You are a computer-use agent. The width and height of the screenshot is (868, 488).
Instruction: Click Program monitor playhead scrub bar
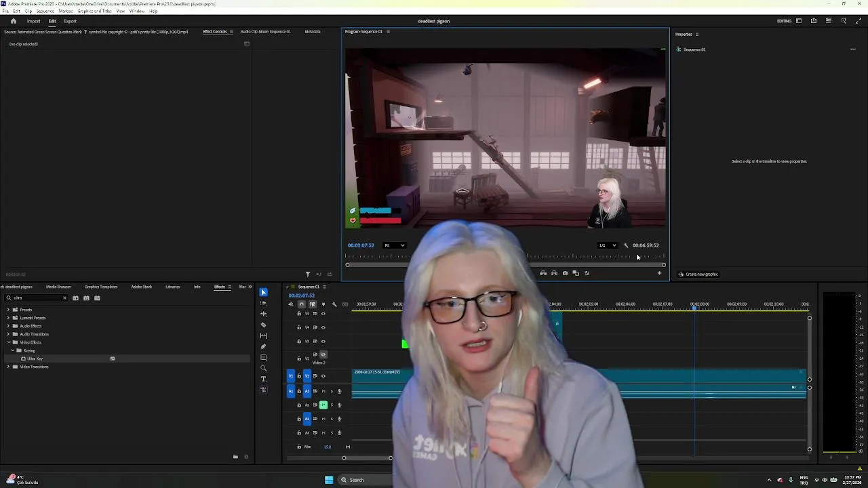tap(505, 257)
